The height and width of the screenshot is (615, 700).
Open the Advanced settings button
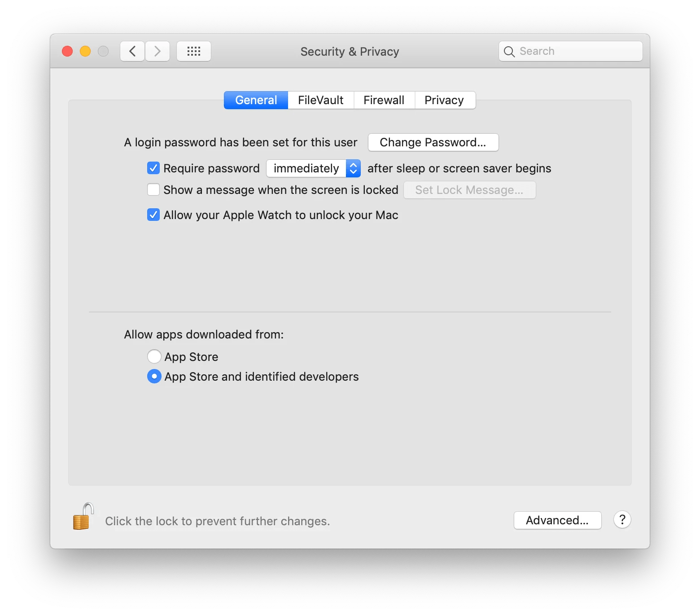(x=557, y=520)
